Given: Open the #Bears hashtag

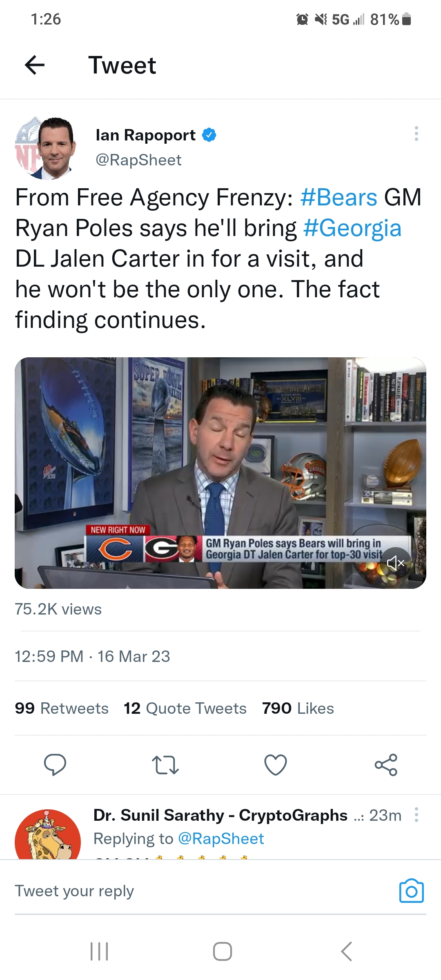Looking at the screenshot, I should click(339, 198).
